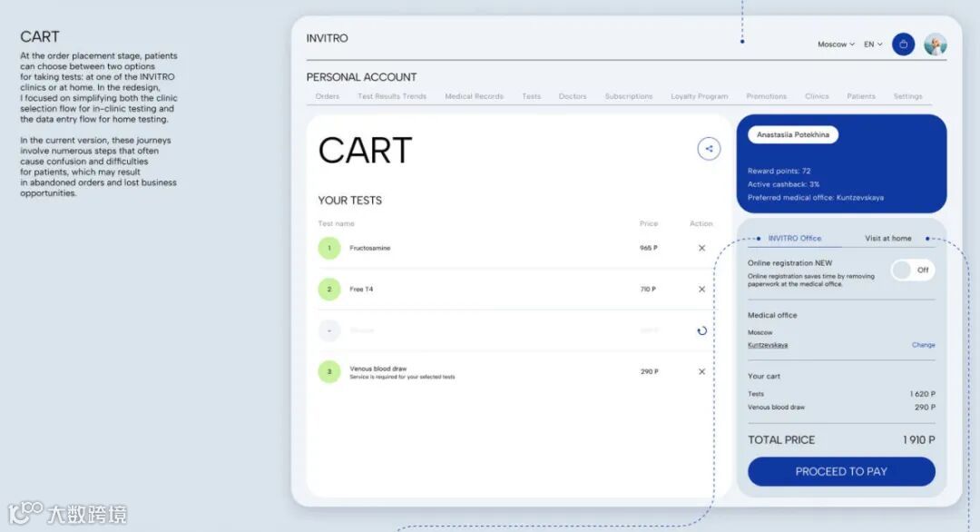The image size is (980, 532).
Task: Click the INVITRO logo text
Action: pos(327,38)
